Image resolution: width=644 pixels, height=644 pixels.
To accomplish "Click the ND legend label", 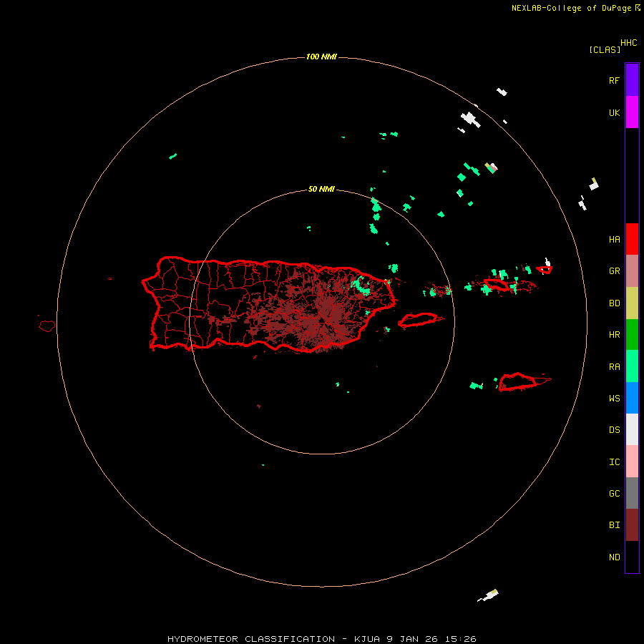I will (x=614, y=557).
